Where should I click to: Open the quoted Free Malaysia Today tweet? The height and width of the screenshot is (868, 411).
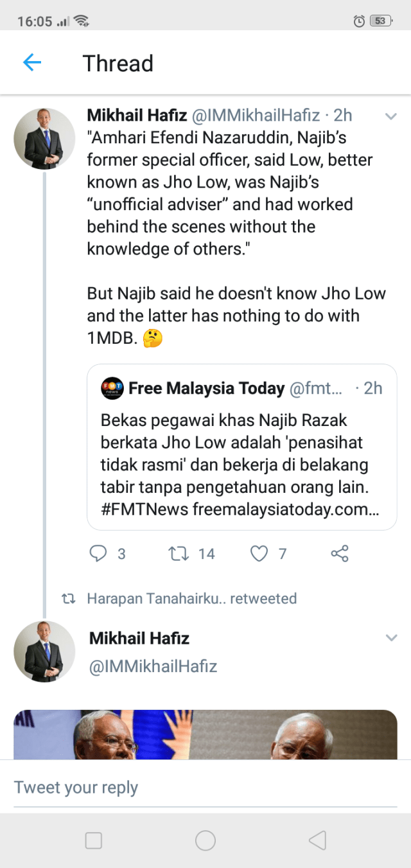click(x=241, y=455)
